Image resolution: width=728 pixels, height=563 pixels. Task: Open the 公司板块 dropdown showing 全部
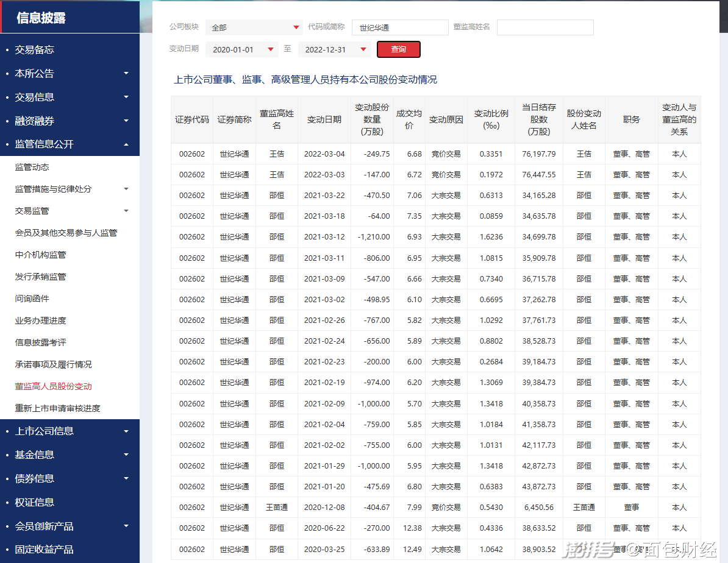(254, 27)
